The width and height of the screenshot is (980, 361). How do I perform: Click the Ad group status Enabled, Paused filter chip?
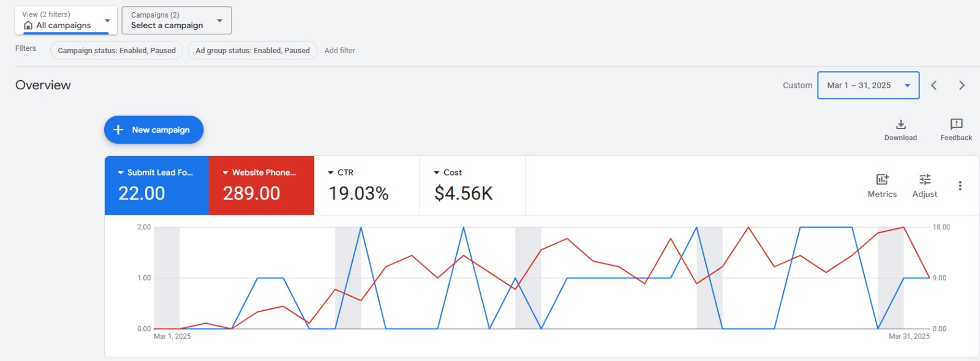(x=252, y=50)
